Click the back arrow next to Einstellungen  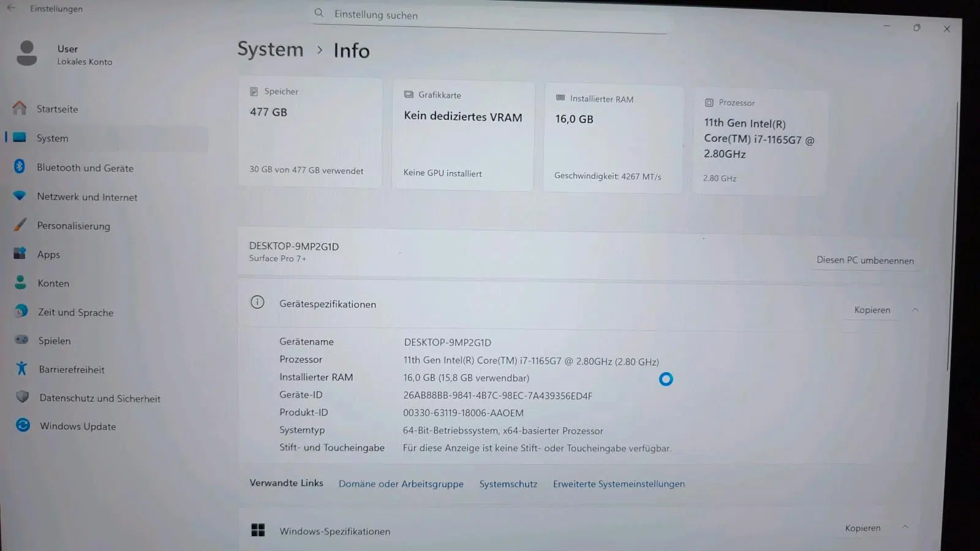pos(11,8)
